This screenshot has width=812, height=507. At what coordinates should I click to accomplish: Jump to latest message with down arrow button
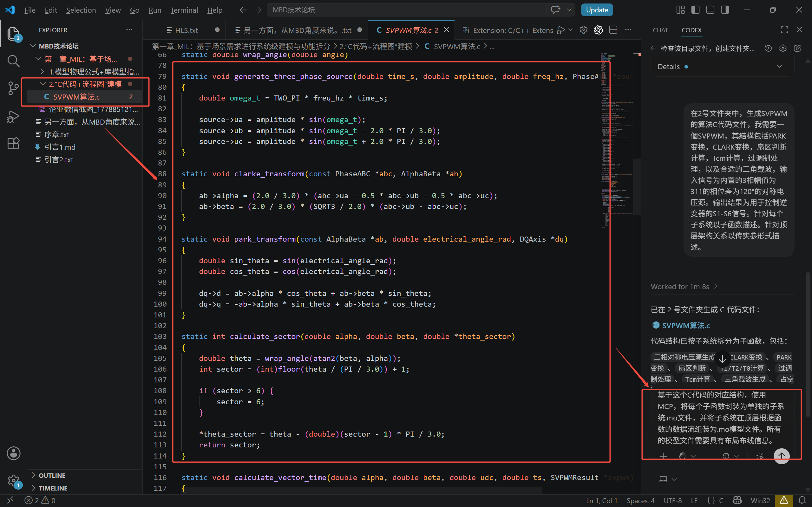(723, 359)
